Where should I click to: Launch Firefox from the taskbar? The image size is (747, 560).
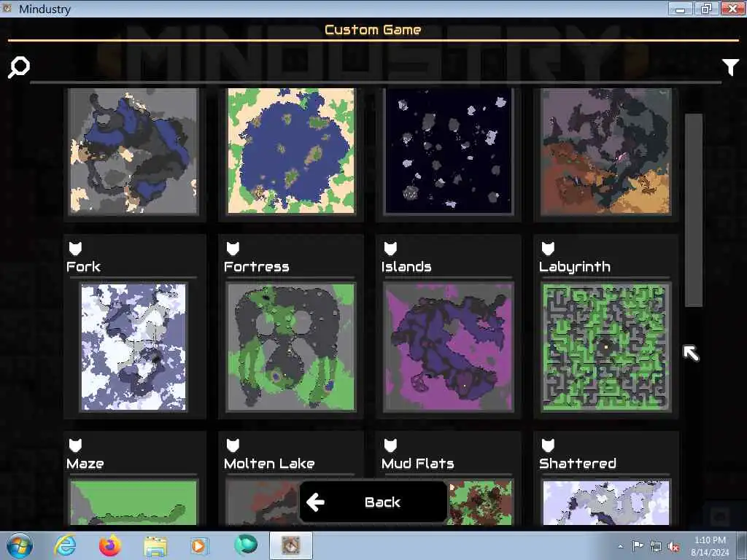point(110,545)
